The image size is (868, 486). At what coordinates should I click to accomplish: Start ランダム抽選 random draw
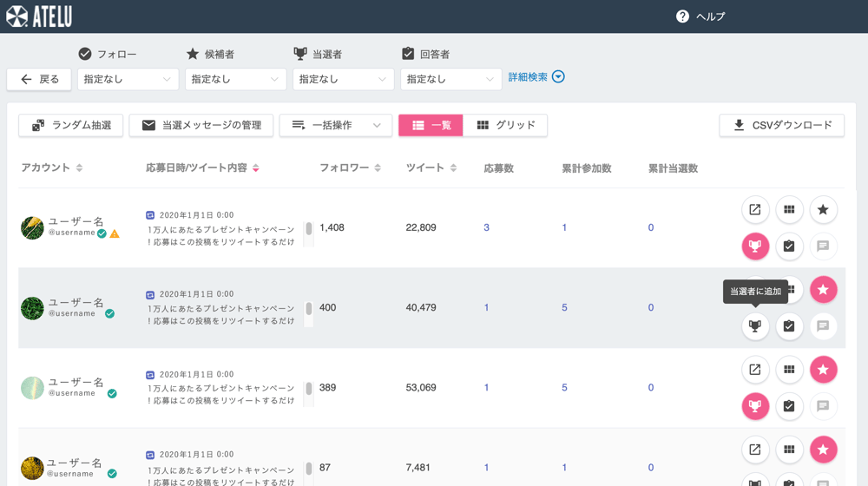point(71,125)
